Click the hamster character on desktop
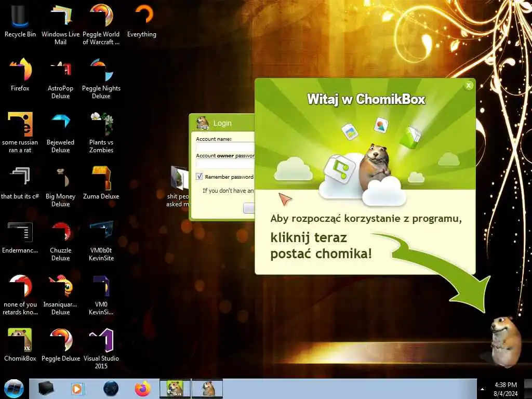Image resolution: width=532 pixels, height=399 pixels. tap(506, 341)
